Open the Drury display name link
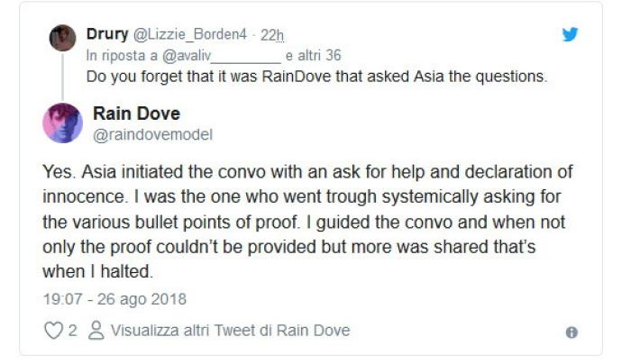The height and width of the screenshot is (364, 640). pos(107,34)
